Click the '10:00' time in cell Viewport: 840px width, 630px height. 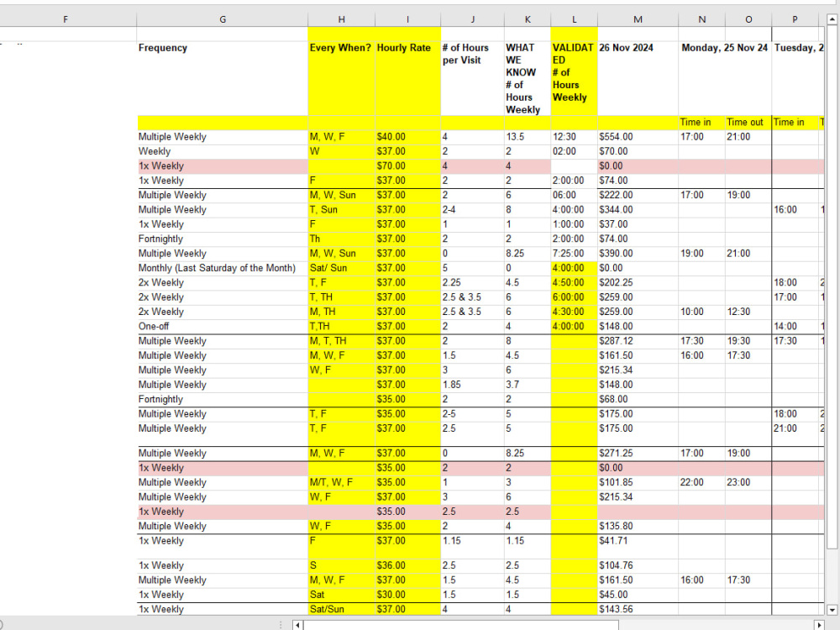701,312
